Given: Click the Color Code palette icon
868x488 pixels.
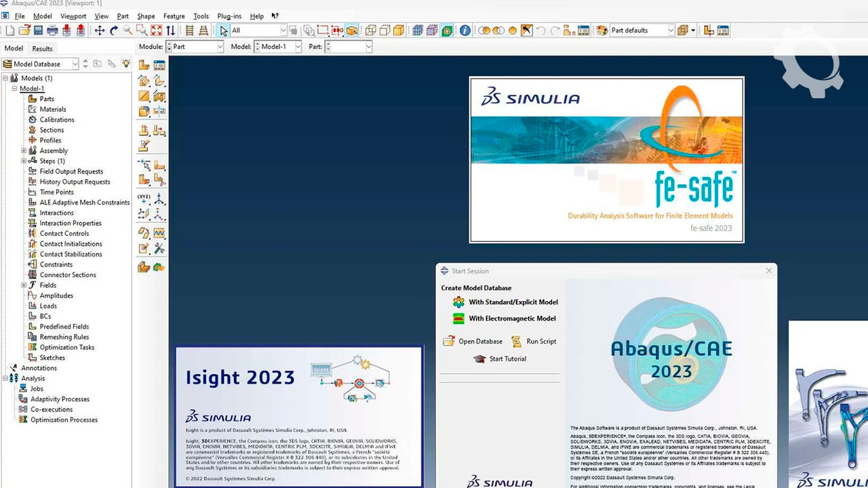Looking at the screenshot, I should [601, 30].
